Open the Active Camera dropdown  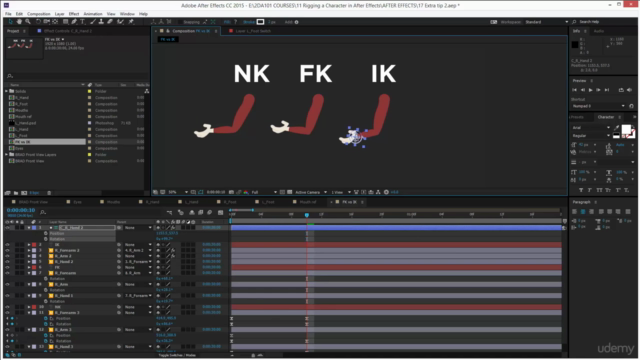(311, 192)
